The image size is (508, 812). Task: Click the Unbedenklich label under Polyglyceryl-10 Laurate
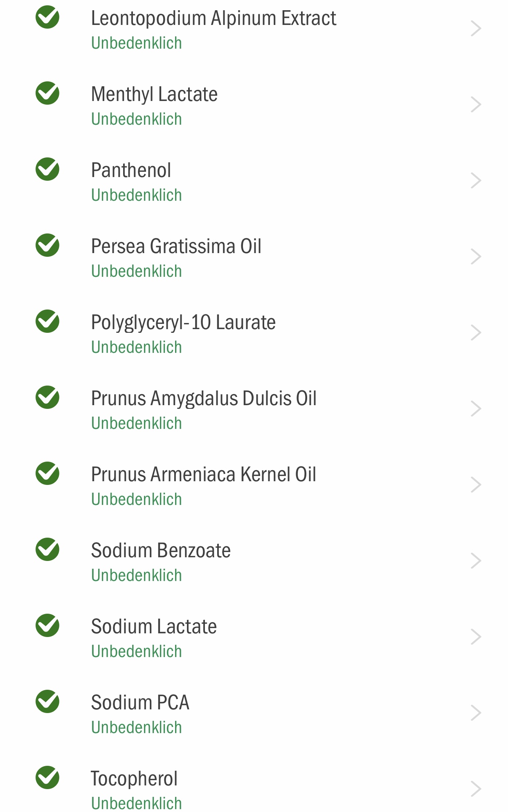[137, 347]
